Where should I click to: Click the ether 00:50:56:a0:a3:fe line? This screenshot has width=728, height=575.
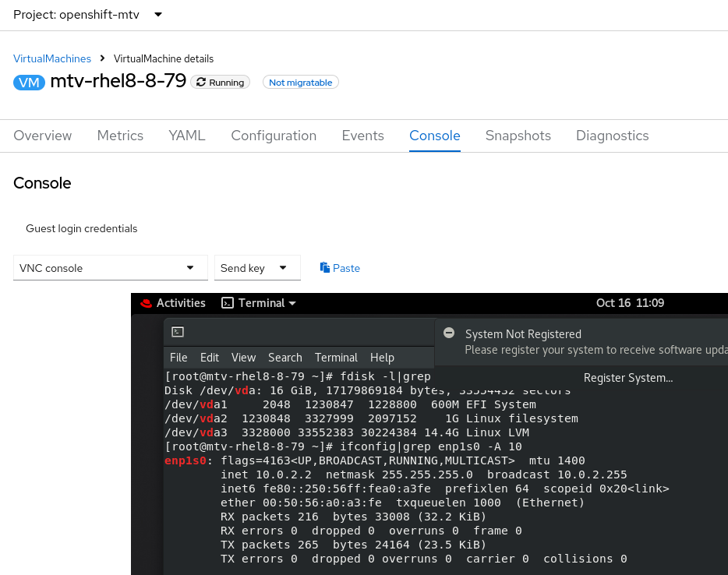402,503
